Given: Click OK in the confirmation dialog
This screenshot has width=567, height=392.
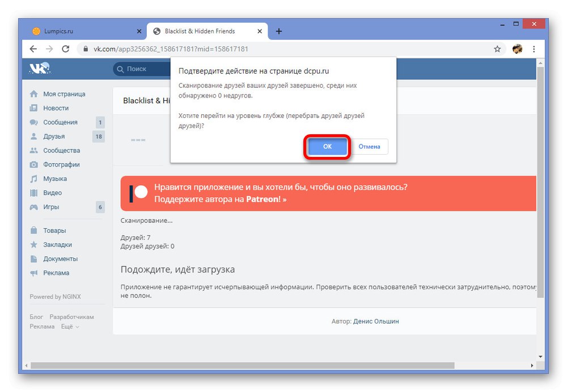Looking at the screenshot, I should click(x=327, y=146).
